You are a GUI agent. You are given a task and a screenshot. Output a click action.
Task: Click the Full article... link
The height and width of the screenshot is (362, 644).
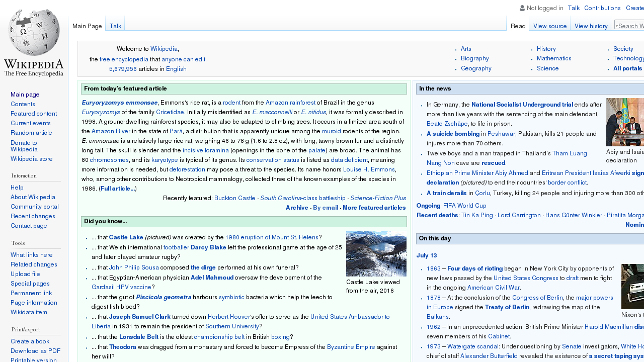point(118,189)
